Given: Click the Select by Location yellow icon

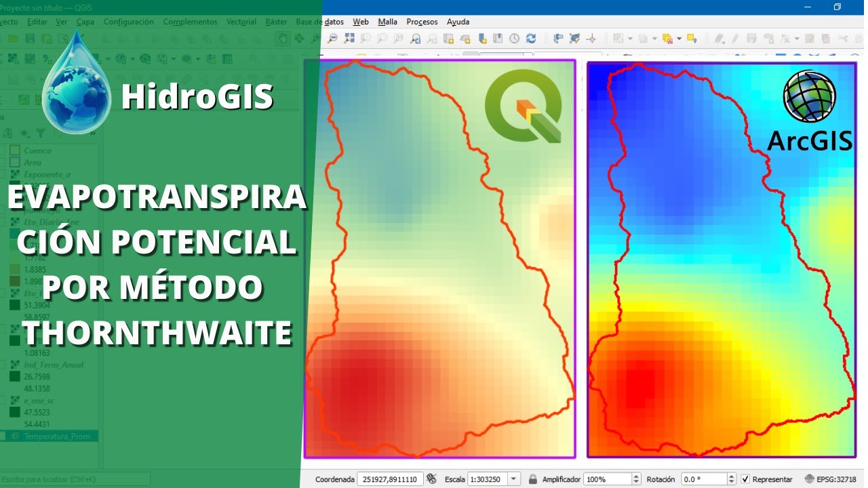Looking at the screenshot, I should [691, 39].
